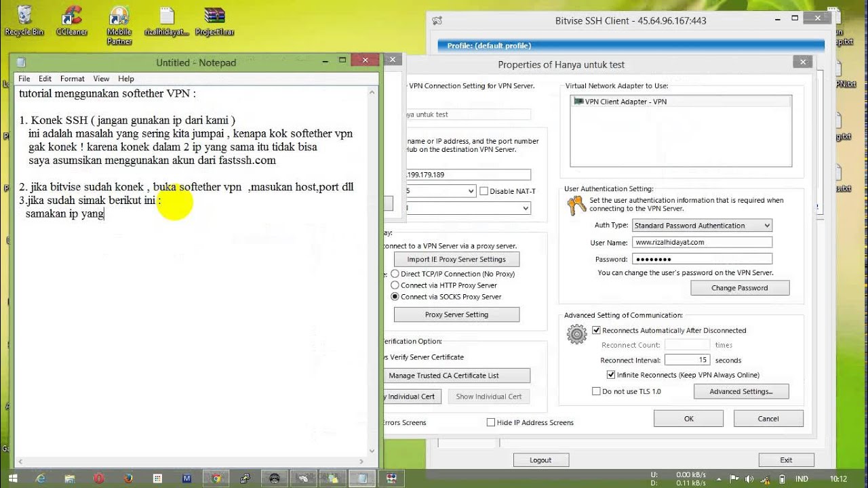The height and width of the screenshot is (488, 868).
Task: Click the keys icon in User Authentication Setting
Action: click(x=577, y=204)
